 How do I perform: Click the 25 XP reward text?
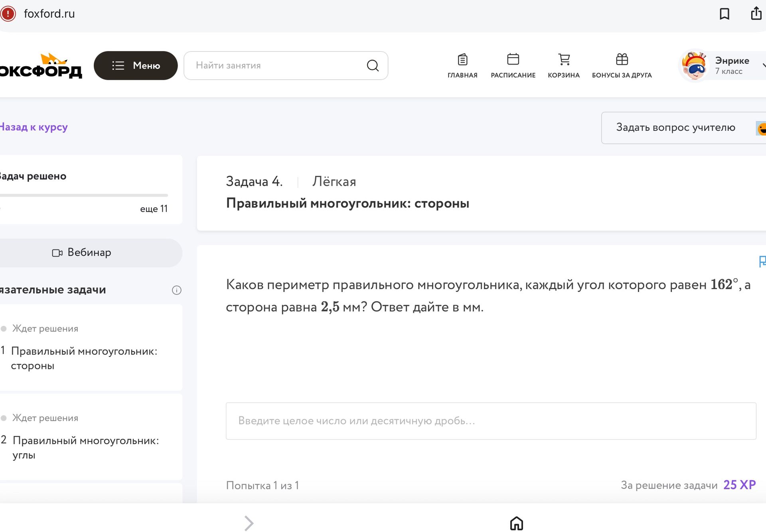[x=739, y=485]
